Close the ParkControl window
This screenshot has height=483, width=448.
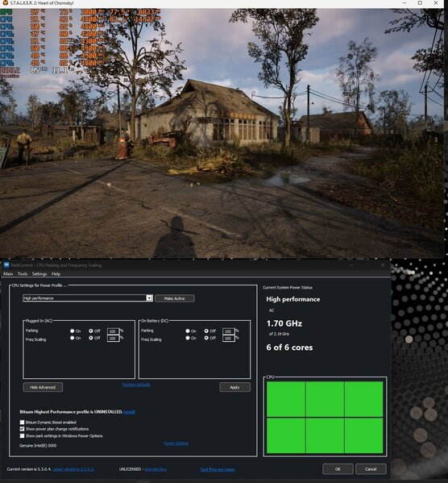(x=383, y=265)
